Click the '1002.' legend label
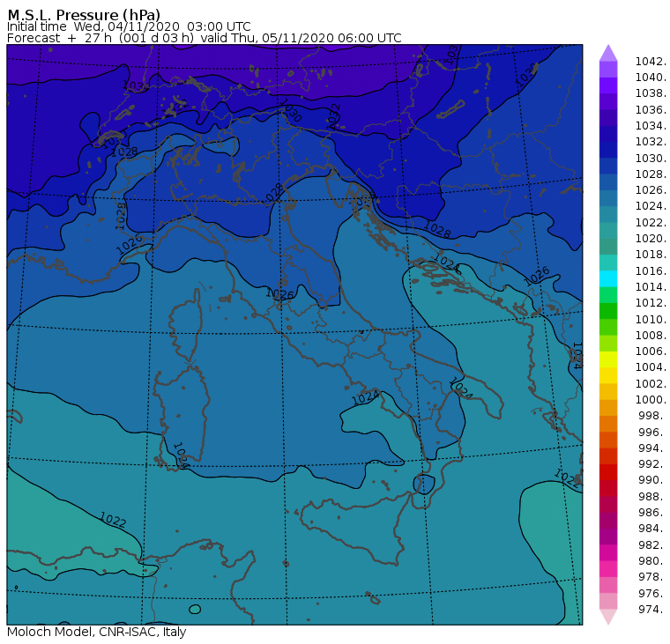Image resolution: width=670 pixels, height=644 pixels. (x=651, y=383)
